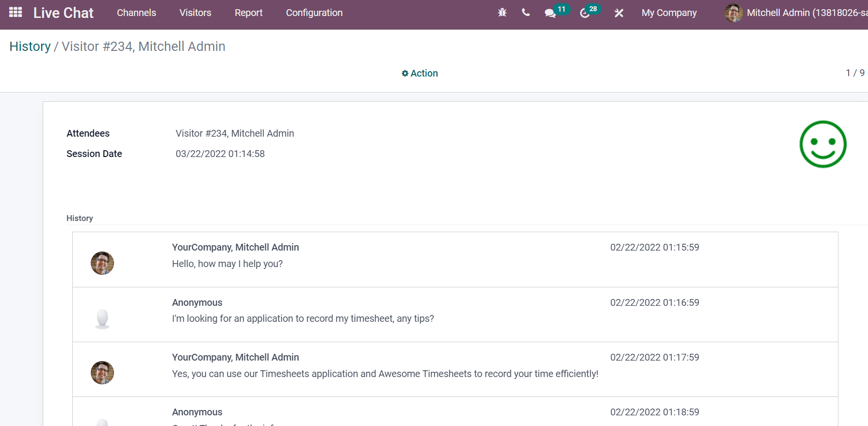The width and height of the screenshot is (868, 426).
Task: Open the Channels menu
Action: pos(136,13)
